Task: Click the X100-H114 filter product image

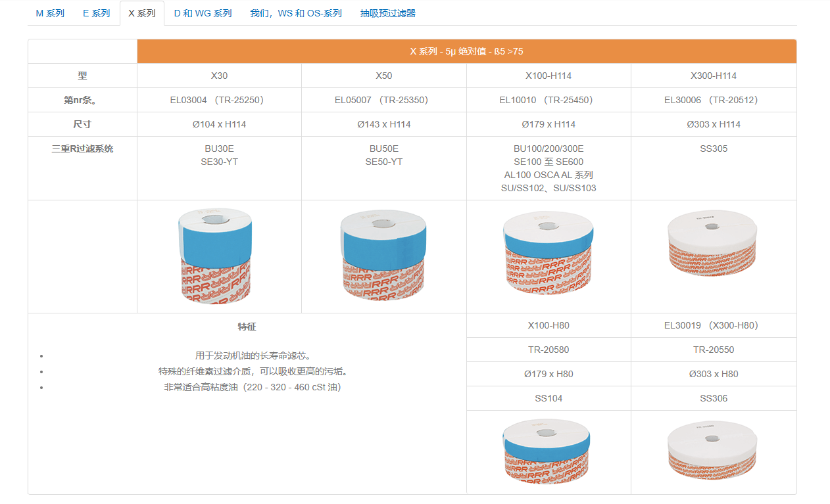Action: pyautogui.click(x=548, y=256)
